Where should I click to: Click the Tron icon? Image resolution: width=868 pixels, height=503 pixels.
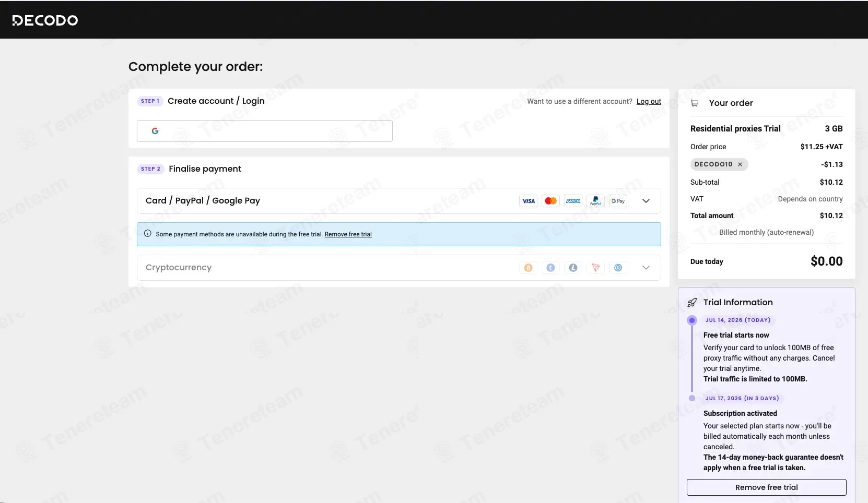click(596, 268)
